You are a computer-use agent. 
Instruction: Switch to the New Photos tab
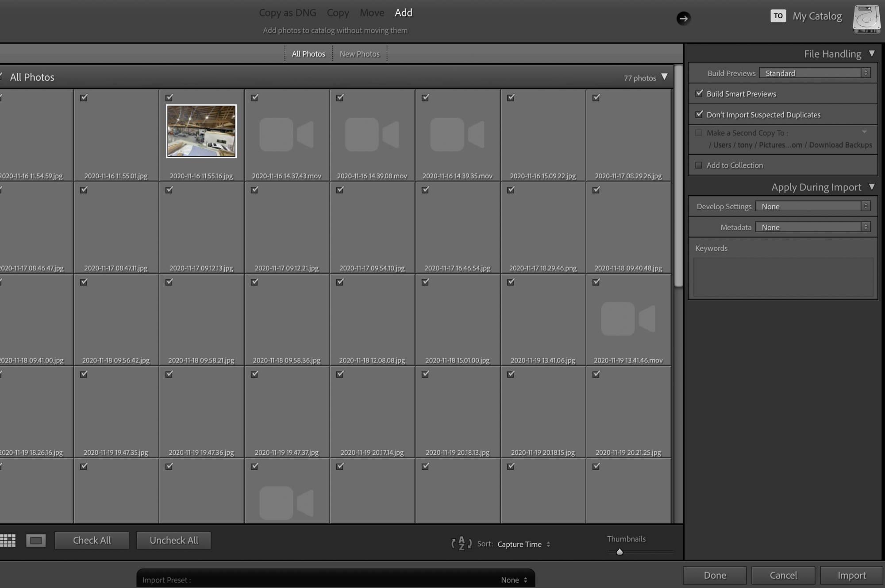(359, 54)
